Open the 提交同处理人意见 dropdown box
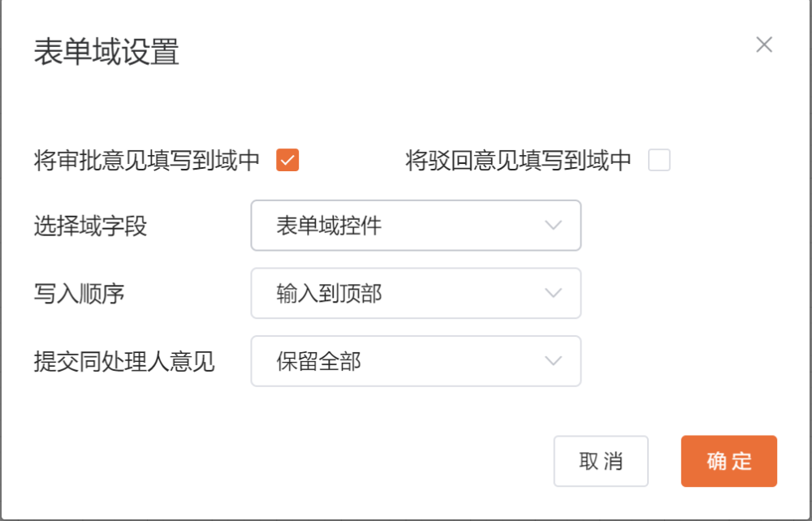This screenshot has height=521, width=812. [x=416, y=361]
